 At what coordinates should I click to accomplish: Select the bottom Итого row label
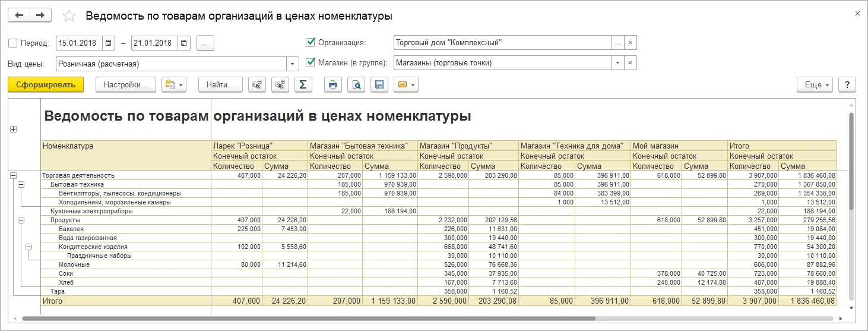coord(52,301)
